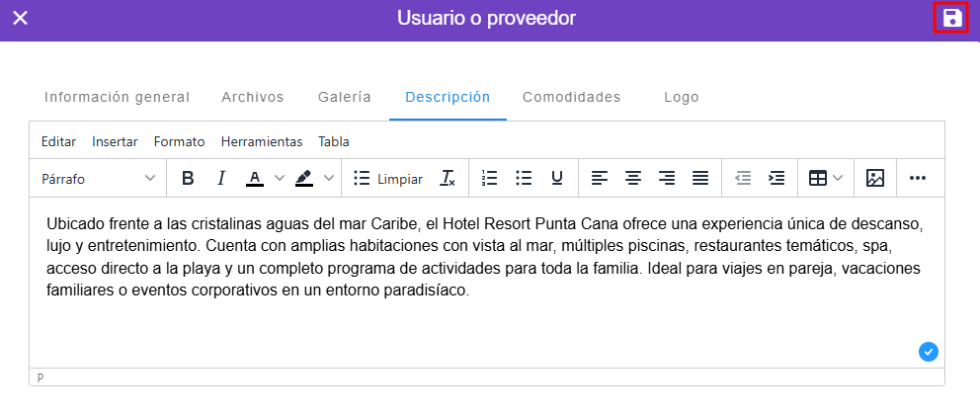Expand the text color picker arrow
This screenshot has width=980, height=414.
pyautogui.click(x=280, y=179)
